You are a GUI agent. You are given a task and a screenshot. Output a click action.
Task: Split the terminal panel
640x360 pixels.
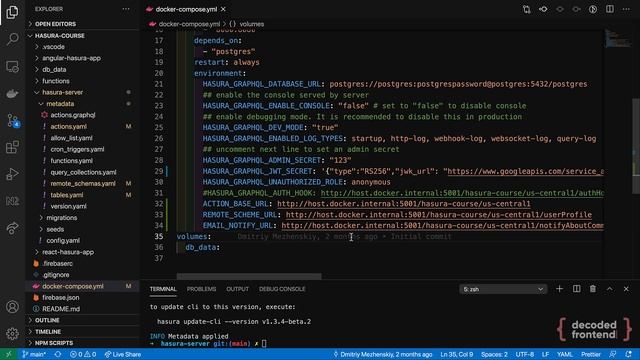[x=576, y=289]
